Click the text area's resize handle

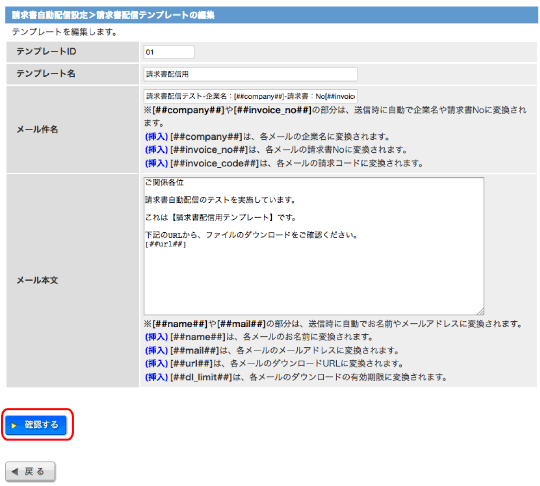click(480, 311)
